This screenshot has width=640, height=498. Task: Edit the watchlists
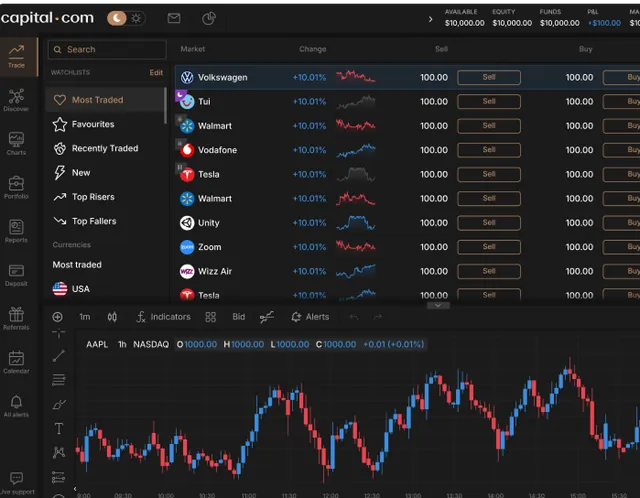coord(156,73)
